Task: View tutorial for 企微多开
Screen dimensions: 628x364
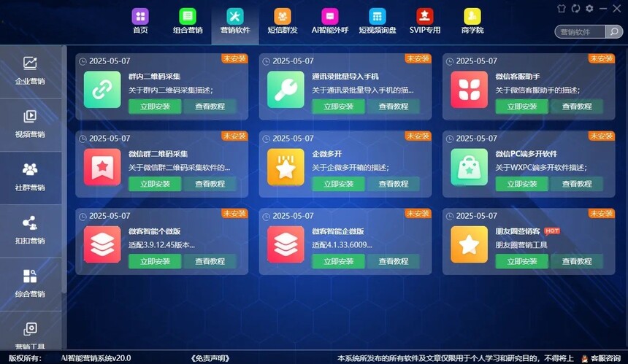Action: tap(394, 184)
